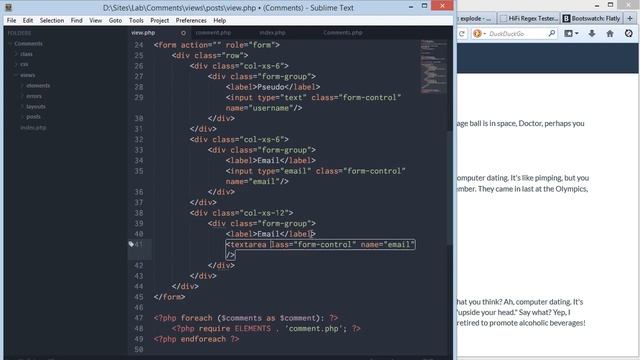Click the Firefox reload button

462,33
